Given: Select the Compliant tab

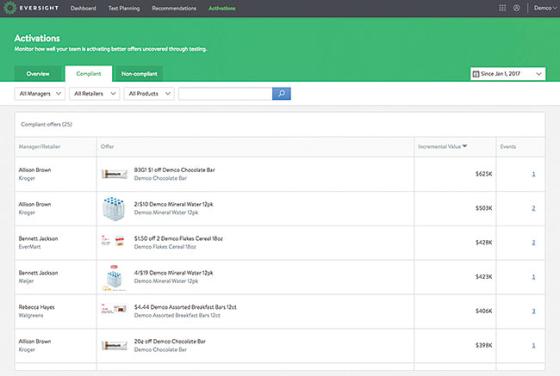Looking at the screenshot, I should pyautogui.click(x=89, y=74).
